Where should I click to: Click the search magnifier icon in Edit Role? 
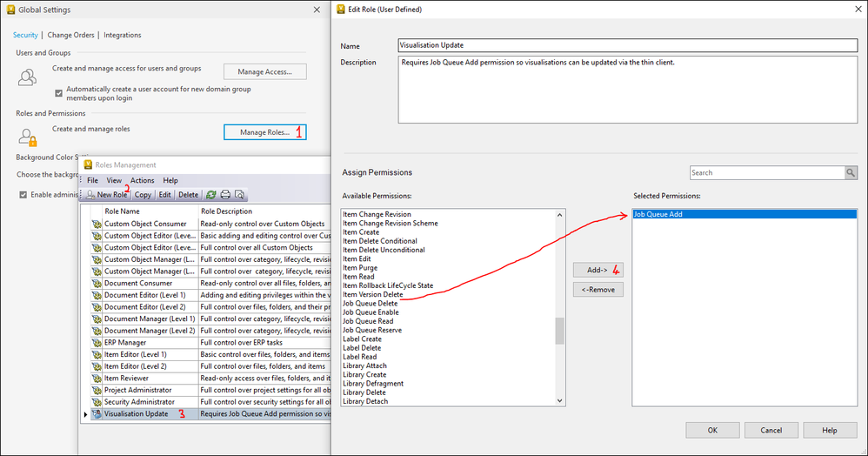click(851, 173)
